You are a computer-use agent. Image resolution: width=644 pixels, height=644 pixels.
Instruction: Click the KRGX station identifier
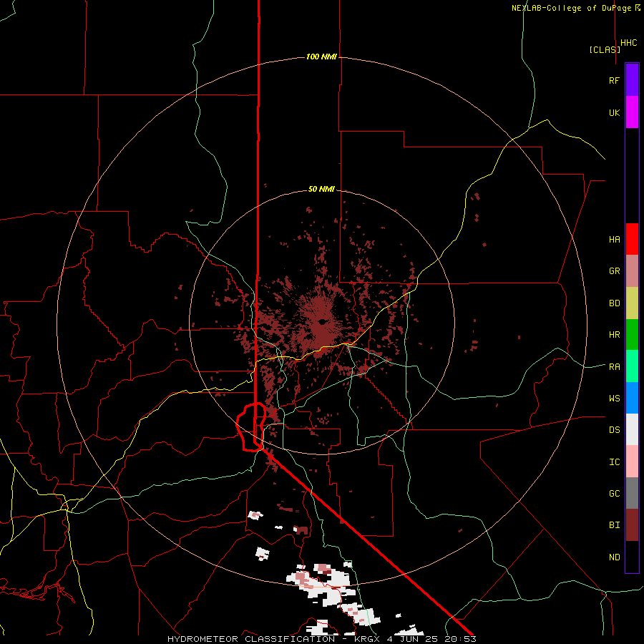pos(367,639)
